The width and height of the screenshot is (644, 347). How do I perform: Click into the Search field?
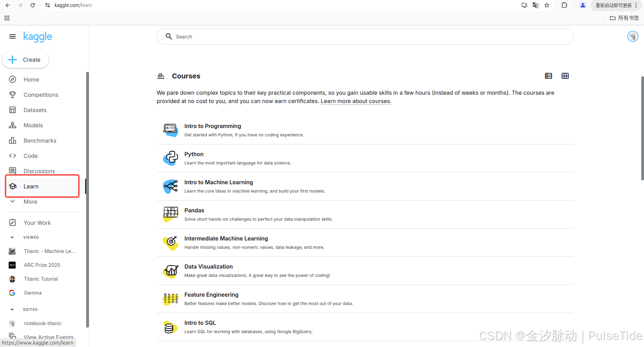pos(365,36)
